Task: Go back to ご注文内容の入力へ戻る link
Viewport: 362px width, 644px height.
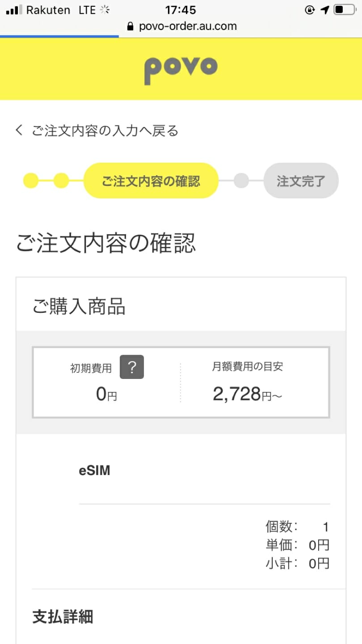Action: [x=105, y=131]
